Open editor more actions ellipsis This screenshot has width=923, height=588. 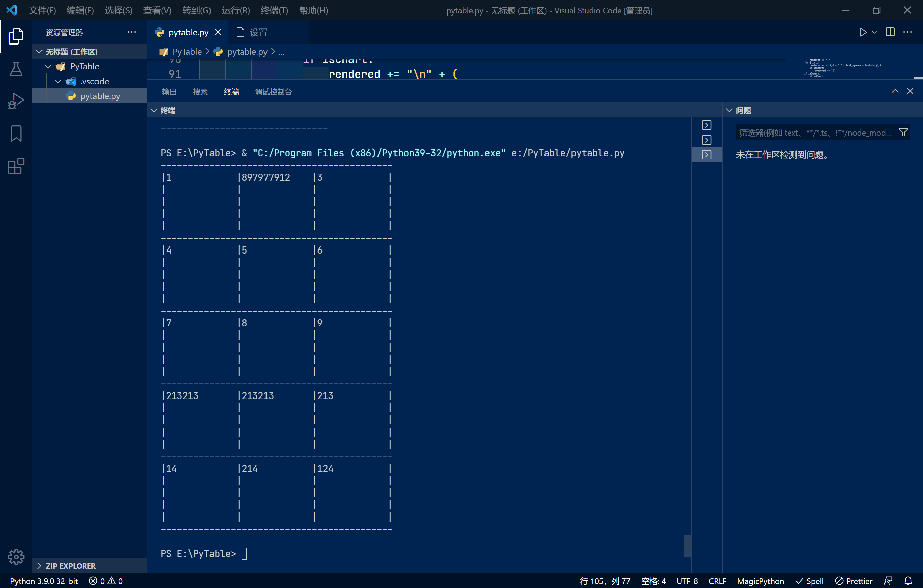(907, 32)
